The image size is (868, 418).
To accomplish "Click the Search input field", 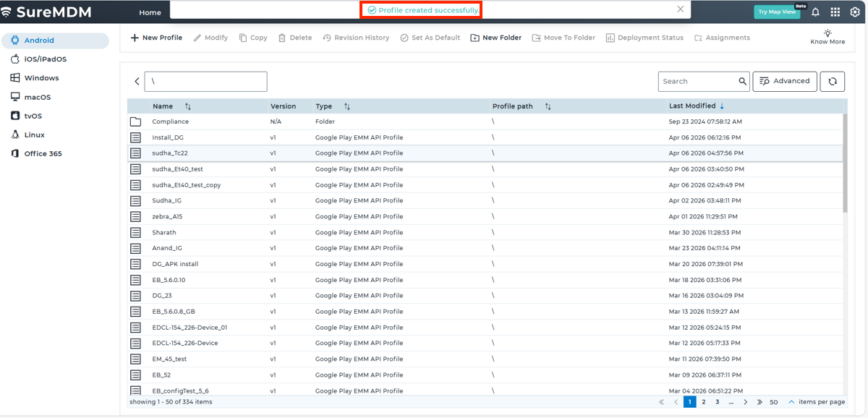I will point(698,81).
